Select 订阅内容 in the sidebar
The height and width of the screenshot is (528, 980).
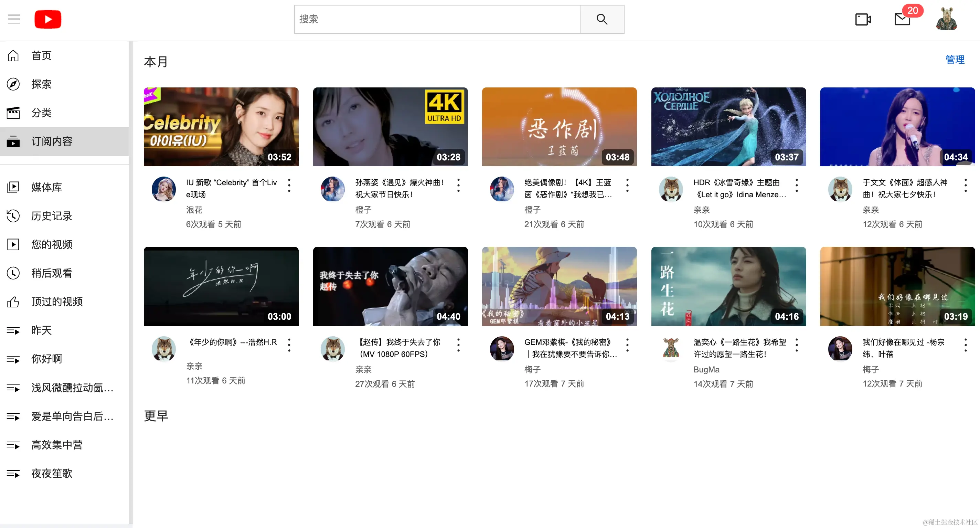pos(51,141)
